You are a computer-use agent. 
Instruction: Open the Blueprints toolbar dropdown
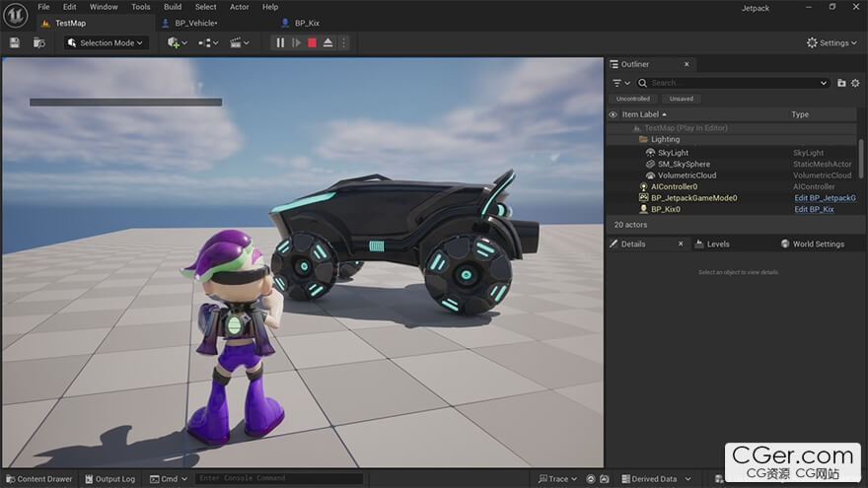click(x=208, y=42)
